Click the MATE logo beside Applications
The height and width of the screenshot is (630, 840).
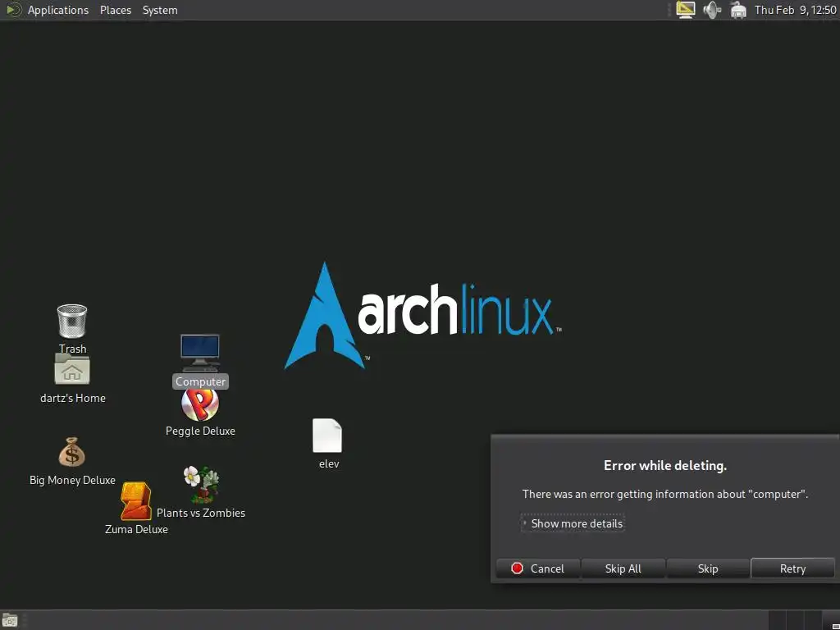point(13,10)
